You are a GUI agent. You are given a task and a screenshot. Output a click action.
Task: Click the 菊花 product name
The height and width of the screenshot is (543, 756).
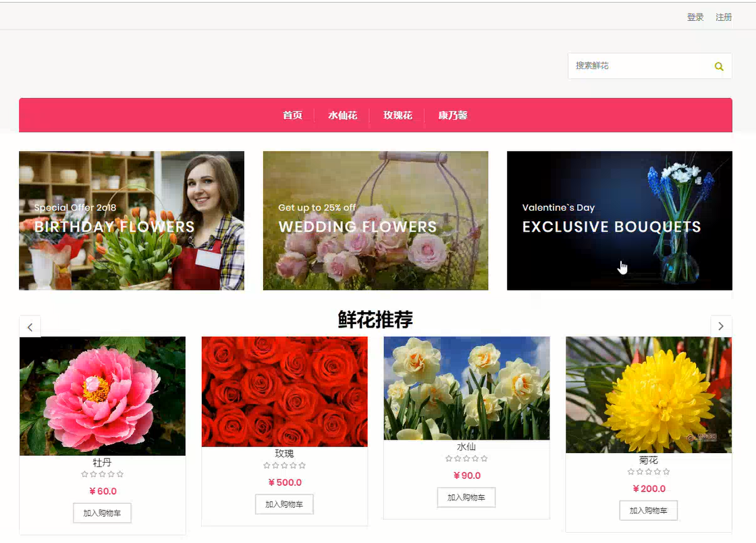pyautogui.click(x=649, y=460)
